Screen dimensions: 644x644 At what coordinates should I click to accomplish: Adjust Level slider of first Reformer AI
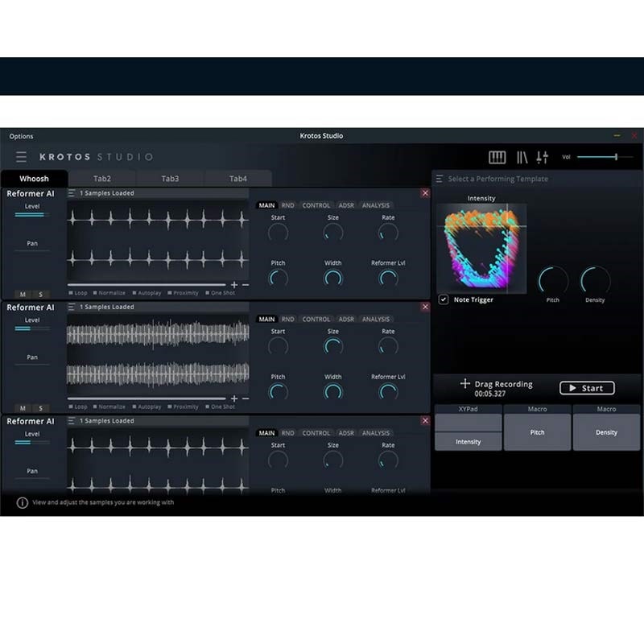coord(32,214)
